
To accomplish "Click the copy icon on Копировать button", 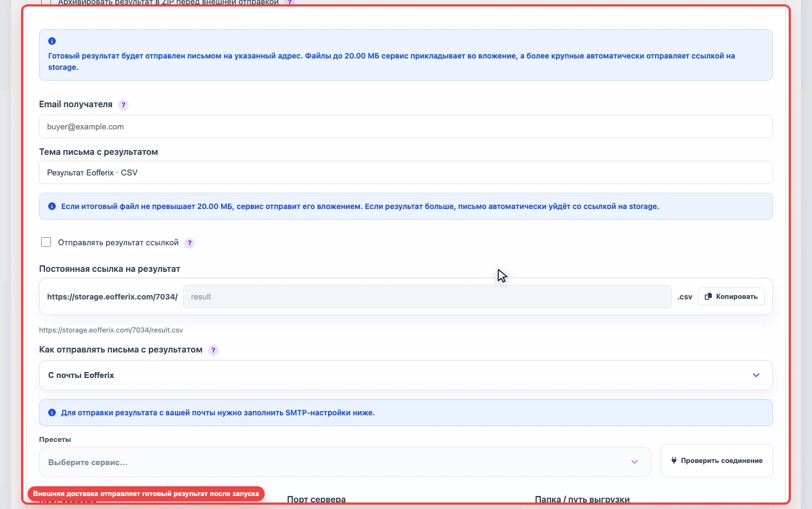I will (708, 297).
